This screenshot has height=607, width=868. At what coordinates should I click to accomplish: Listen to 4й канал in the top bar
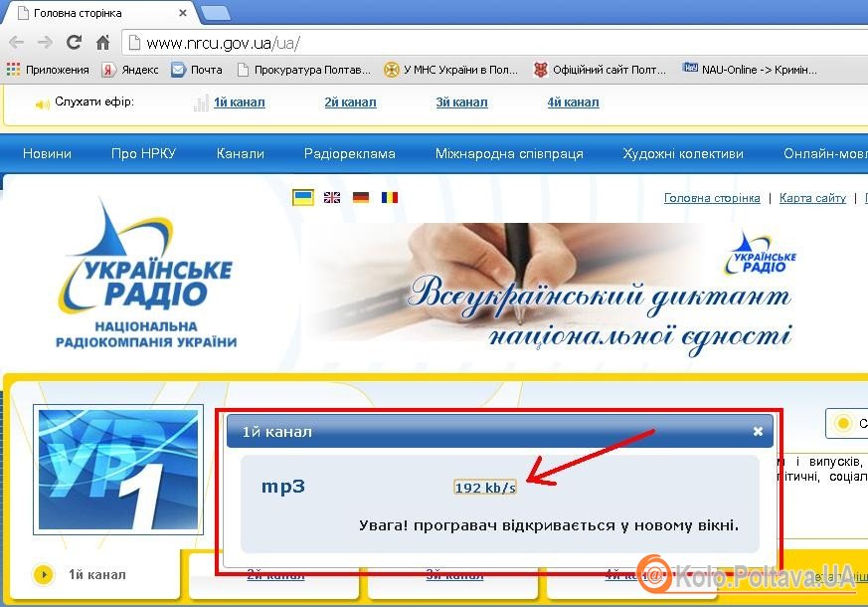point(573,102)
